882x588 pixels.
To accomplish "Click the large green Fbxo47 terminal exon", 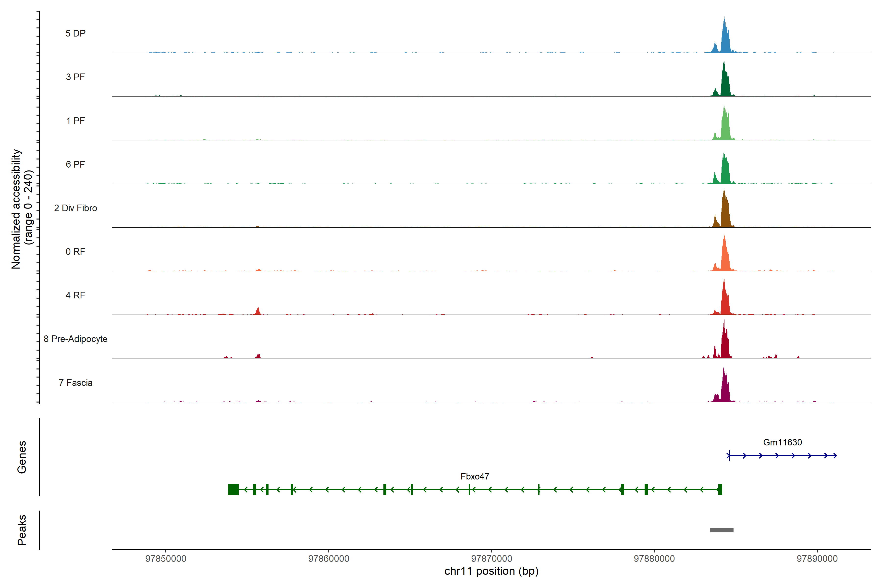I will pyautogui.click(x=233, y=489).
